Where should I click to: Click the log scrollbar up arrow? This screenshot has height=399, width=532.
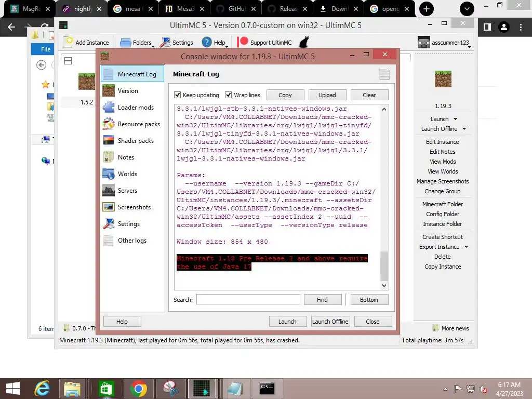pos(384,109)
